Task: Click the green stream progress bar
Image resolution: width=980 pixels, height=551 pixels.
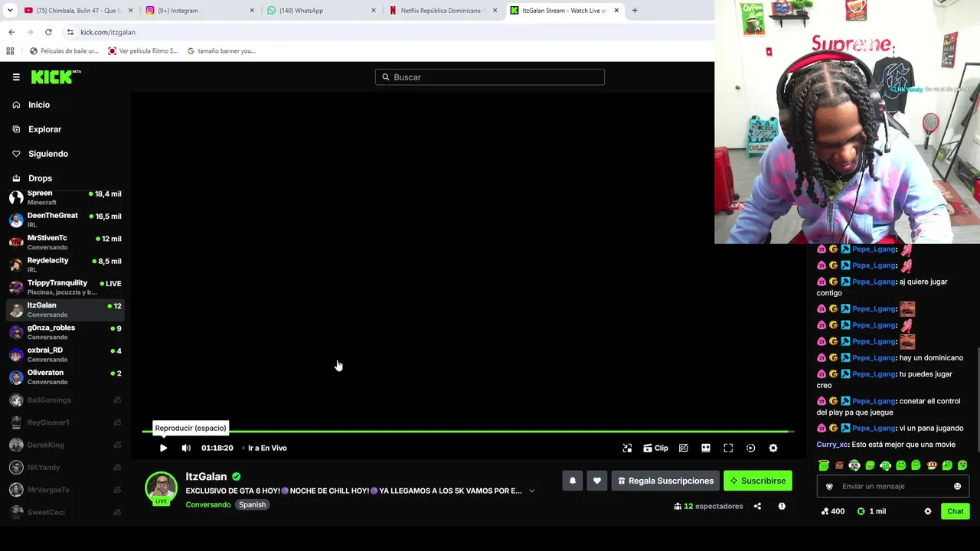Action: click(x=468, y=432)
